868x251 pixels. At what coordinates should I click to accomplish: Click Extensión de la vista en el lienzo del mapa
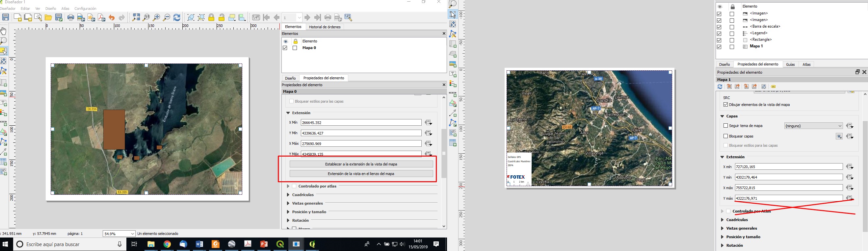click(x=361, y=174)
